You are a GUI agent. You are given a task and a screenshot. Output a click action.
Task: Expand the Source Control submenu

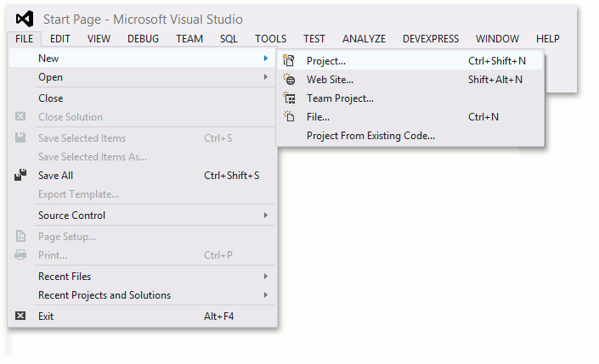266,216
